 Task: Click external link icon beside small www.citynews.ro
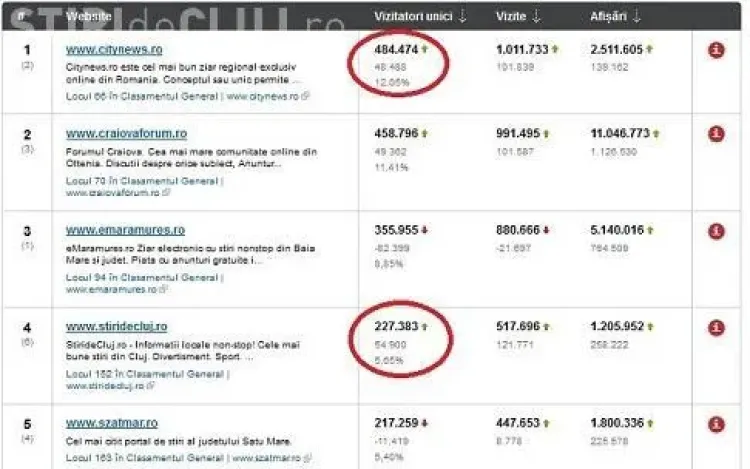click(x=306, y=97)
